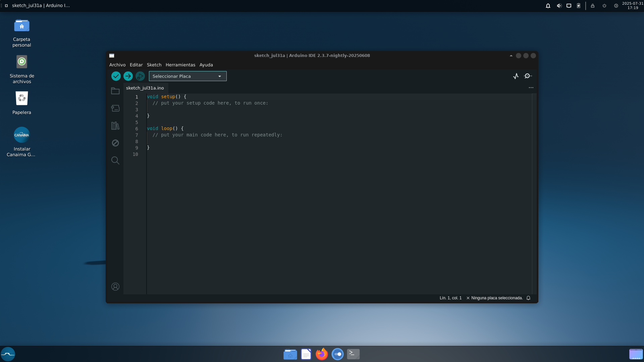This screenshot has width=644, height=362.
Task: Open the editor tab options ellipsis
Action: tap(531, 88)
